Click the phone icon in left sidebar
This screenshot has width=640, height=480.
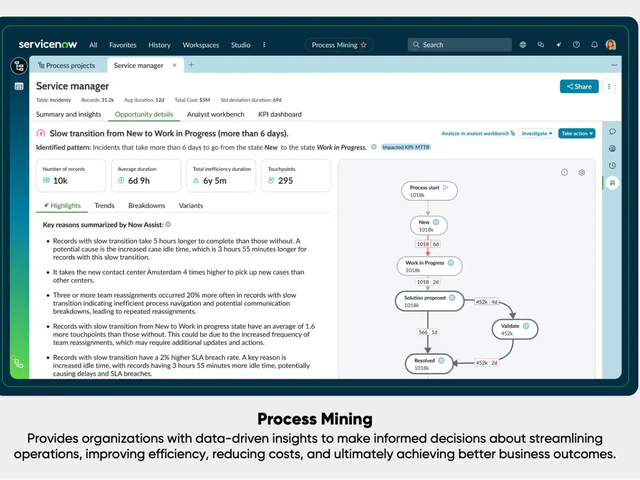19,363
